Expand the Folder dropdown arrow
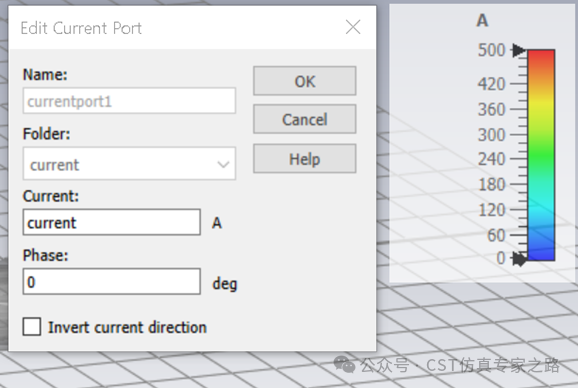578x388 pixels. (x=223, y=164)
